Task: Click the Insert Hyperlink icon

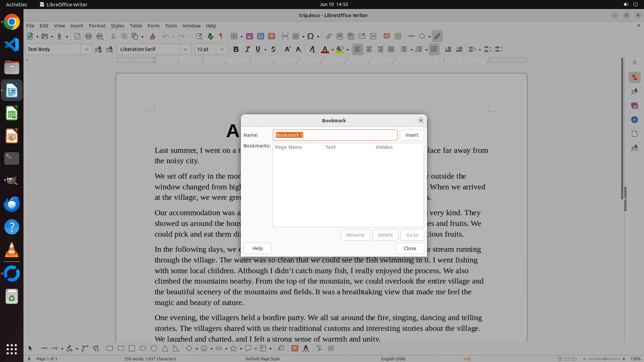Action: [328, 36]
